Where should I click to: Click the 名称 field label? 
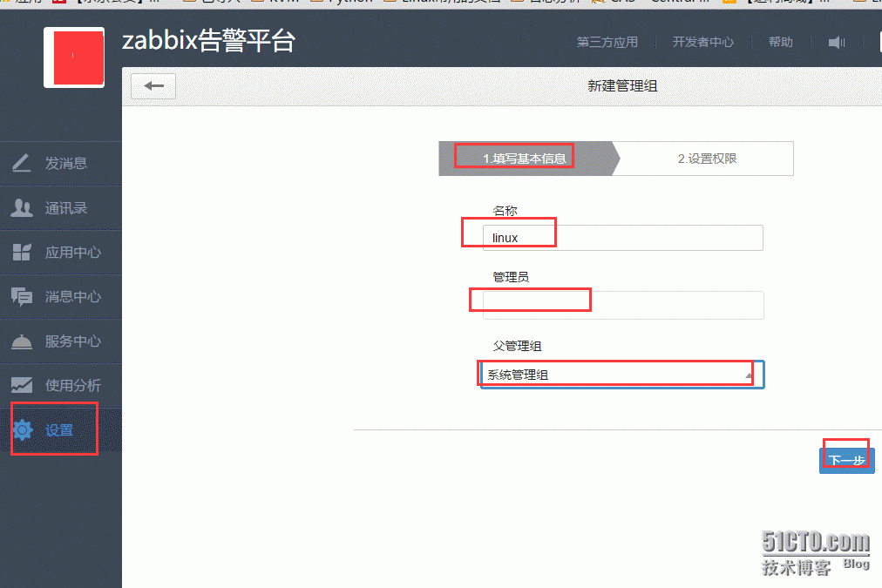505,211
